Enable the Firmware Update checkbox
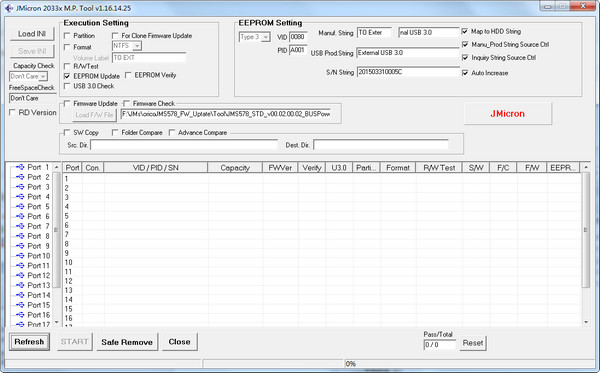 tap(67, 103)
